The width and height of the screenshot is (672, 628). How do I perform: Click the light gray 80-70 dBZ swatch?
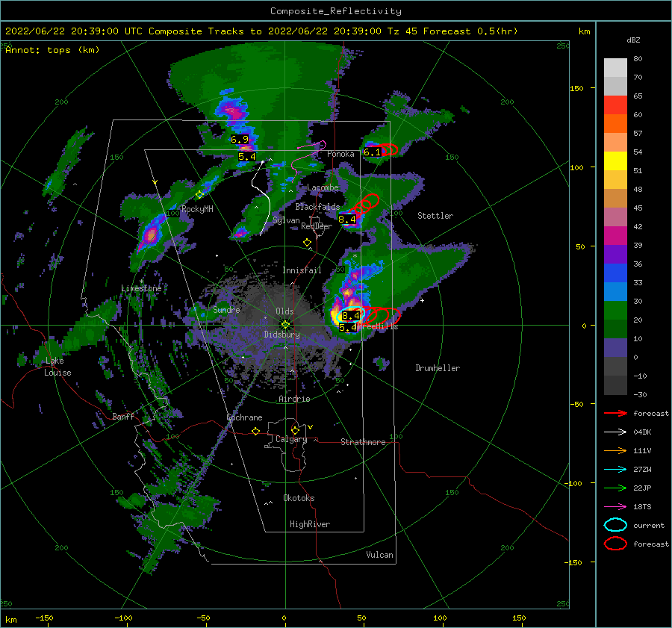pos(615,68)
